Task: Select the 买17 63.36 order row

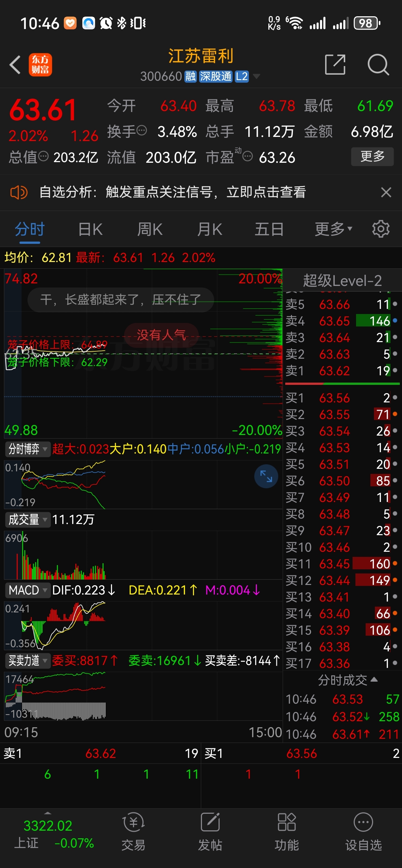Action: (342, 663)
